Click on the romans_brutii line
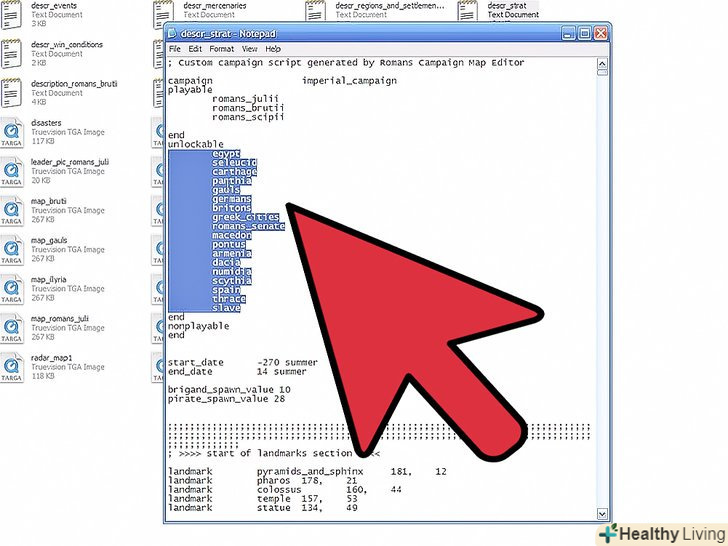728x546 pixels. tap(248, 108)
